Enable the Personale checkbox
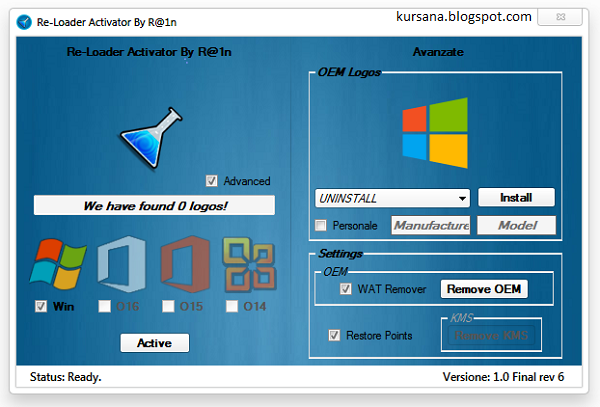 point(321,225)
